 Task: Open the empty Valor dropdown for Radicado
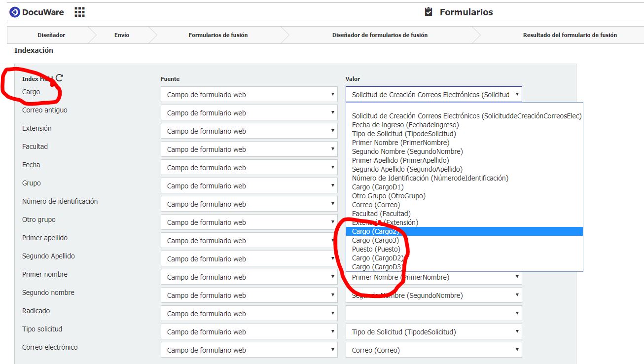pyautogui.click(x=433, y=314)
